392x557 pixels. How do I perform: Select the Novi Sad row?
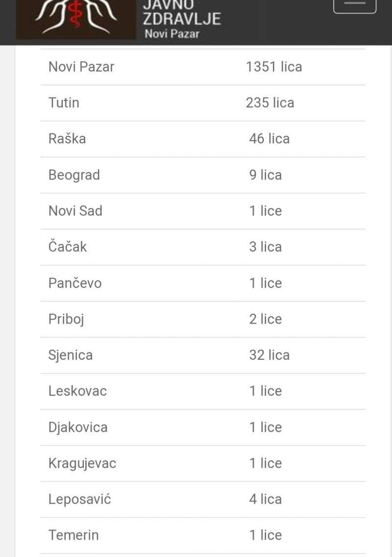203,211
